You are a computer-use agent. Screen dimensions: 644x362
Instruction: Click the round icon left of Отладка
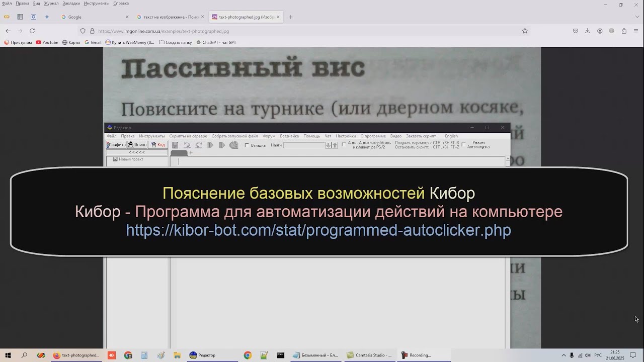[234, 145]
